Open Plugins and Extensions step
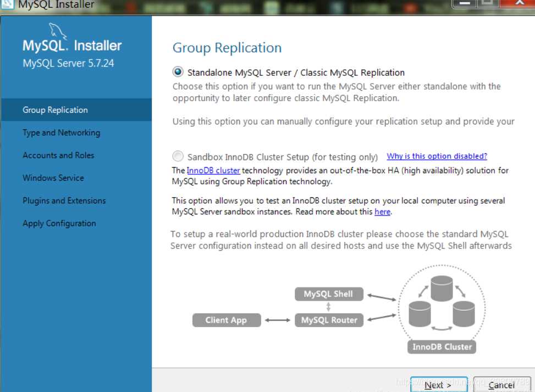The width and height of the screenshot is (535, 392). coord(64,201)
